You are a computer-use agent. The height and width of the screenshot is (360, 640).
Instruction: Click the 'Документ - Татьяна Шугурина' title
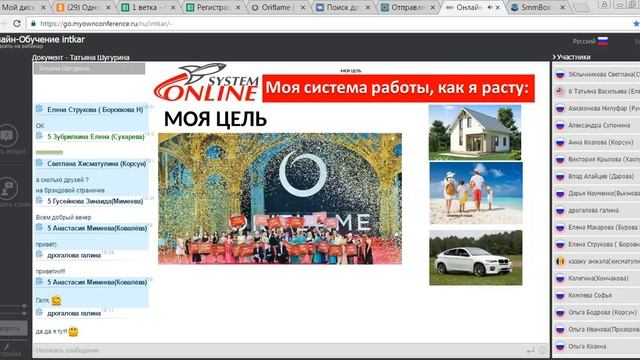(81, 58)
